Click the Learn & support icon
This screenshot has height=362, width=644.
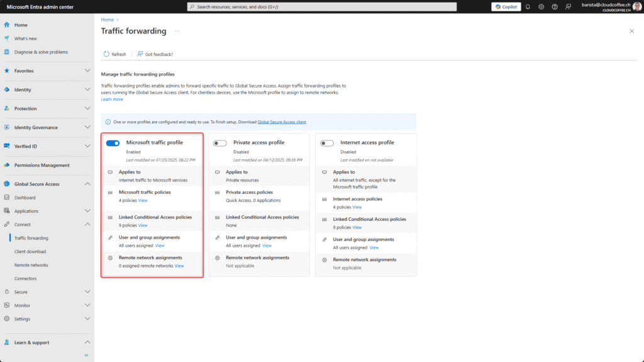pos(6,342)
